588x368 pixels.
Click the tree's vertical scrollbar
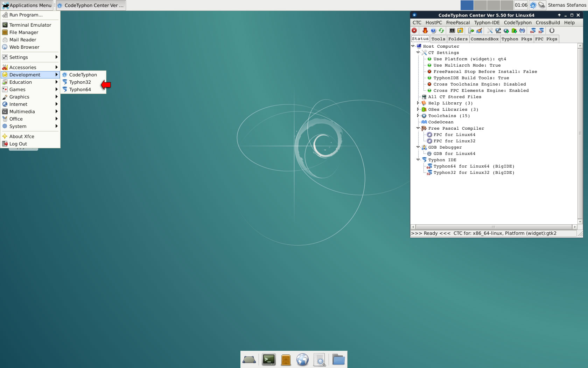tap(580, 134)
